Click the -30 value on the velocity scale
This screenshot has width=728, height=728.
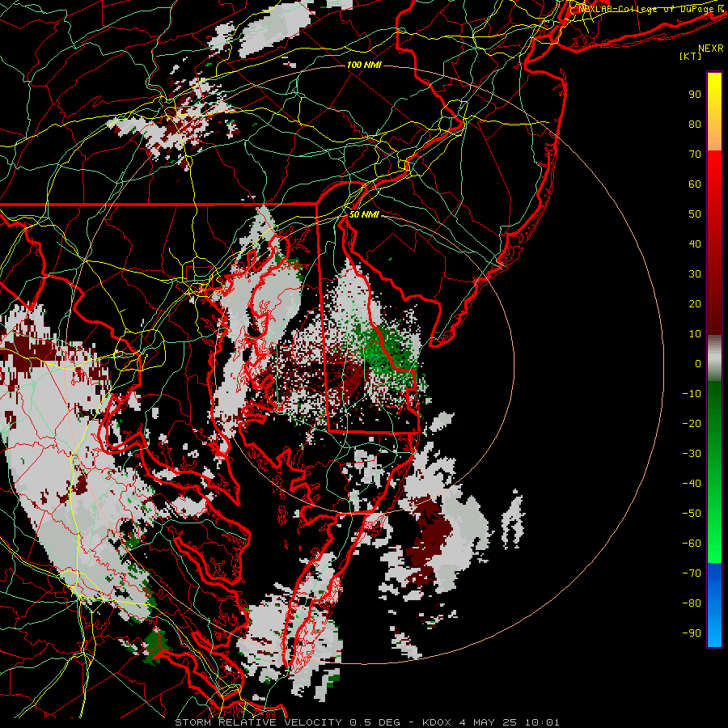tap(692, 454)
